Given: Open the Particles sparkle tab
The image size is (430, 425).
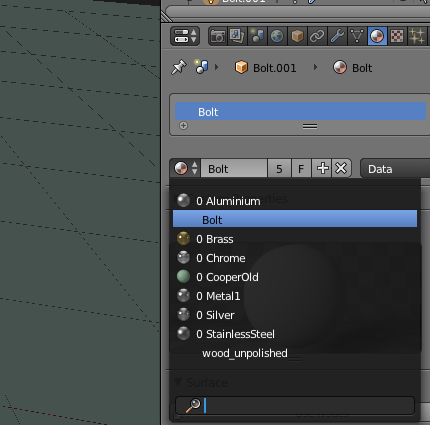Looking at the screenshot, I should click(417, 36).
